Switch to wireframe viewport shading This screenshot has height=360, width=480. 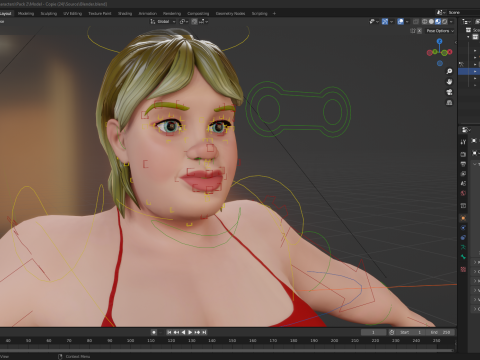coord(425,21)
